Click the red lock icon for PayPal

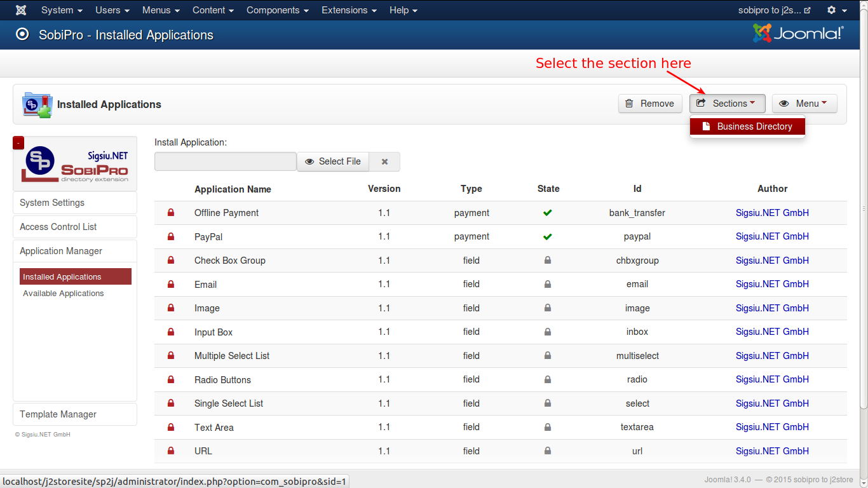pyautogui.click(x=170, y=236)
